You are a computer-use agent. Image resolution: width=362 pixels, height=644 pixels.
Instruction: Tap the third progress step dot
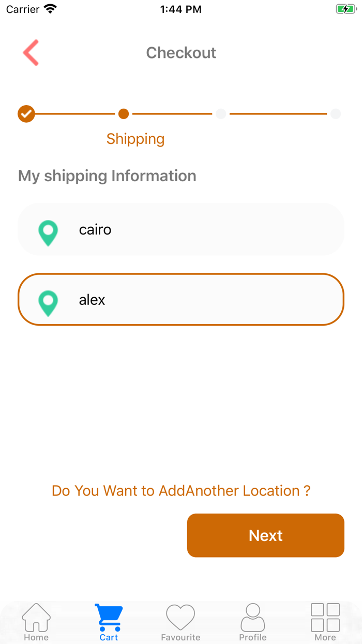coord(221,113)
